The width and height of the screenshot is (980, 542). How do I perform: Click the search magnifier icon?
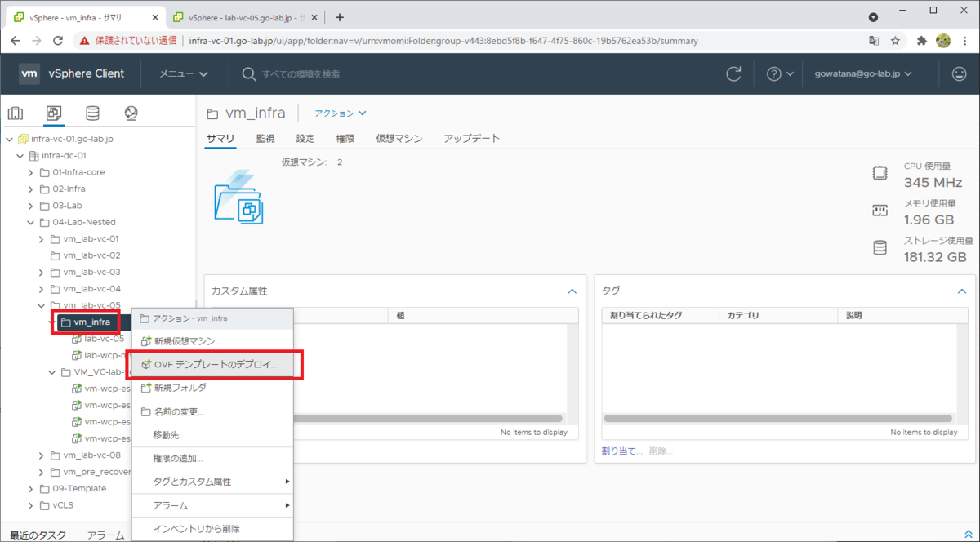click(249, 73)
